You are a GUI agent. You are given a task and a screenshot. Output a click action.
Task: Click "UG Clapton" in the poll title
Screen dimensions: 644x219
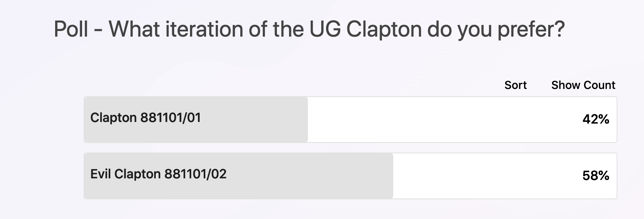click(x=365, y=29)
